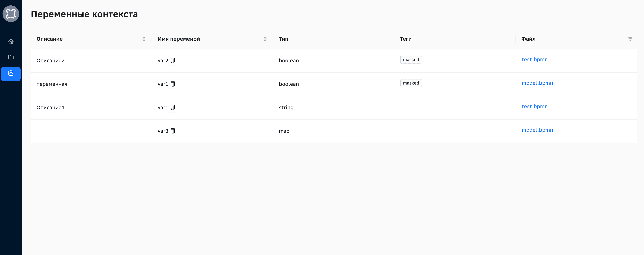Viewport: 644px width, 255px height.
Task: Click the masked tag in the var2 row
Action: coord(411,59)
